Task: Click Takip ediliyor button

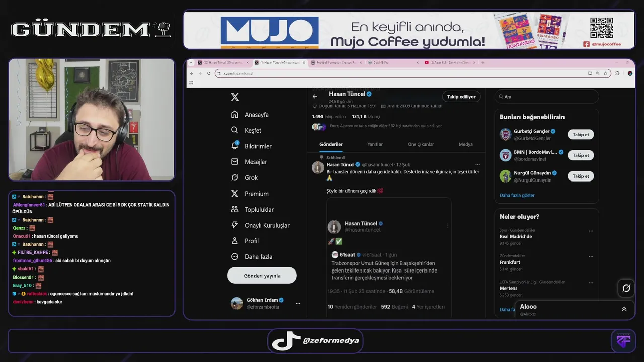Action: (461, 97)
